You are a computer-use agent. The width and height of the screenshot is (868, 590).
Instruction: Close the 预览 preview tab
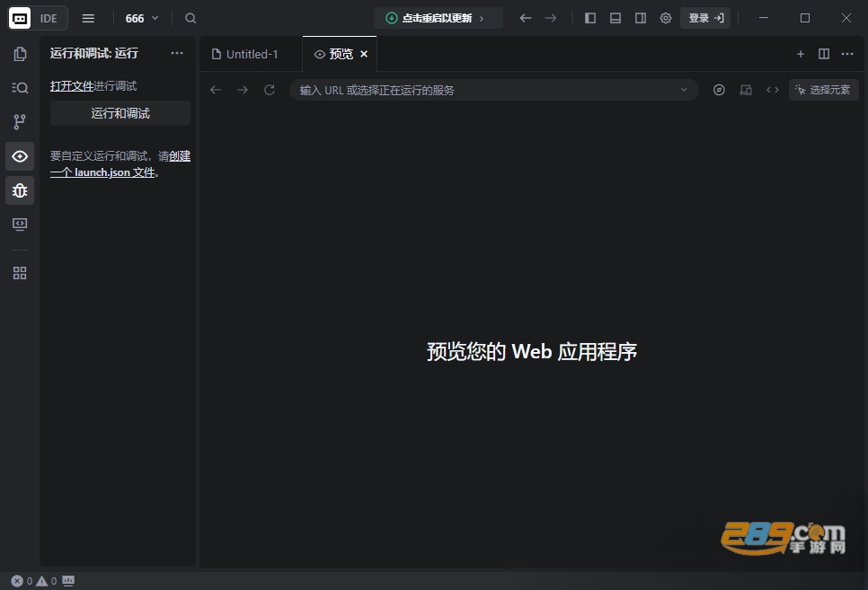pos(364,54)
